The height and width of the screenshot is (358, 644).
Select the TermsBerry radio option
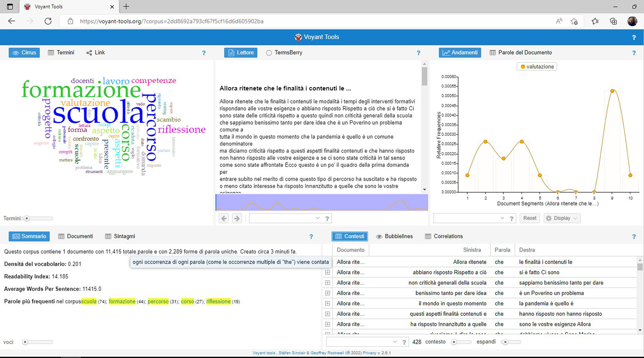point(269,53)
